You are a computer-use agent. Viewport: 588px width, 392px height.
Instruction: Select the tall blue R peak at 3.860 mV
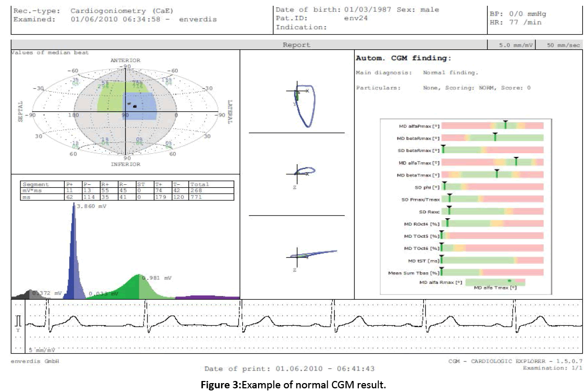tap(72, 252)
